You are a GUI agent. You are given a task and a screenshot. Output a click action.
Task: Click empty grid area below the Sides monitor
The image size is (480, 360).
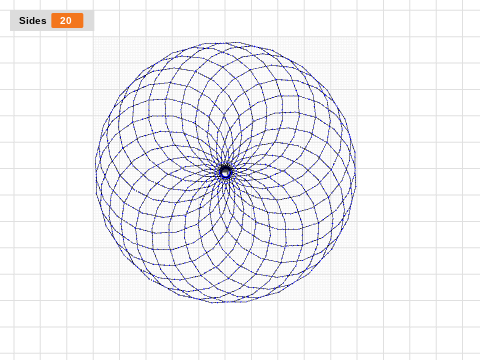pos(50,100)
